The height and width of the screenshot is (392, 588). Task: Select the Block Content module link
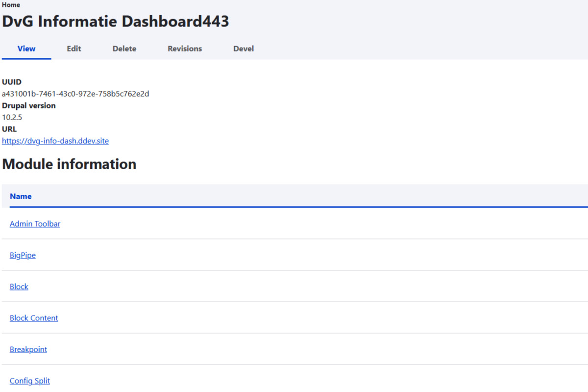point(34,318)
